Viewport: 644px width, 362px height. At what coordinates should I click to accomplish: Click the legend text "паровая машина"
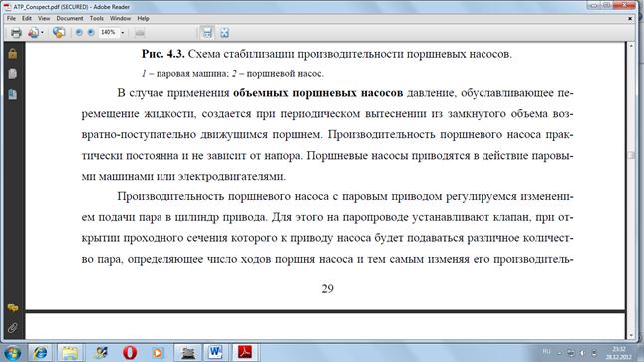tap(191, 74)
